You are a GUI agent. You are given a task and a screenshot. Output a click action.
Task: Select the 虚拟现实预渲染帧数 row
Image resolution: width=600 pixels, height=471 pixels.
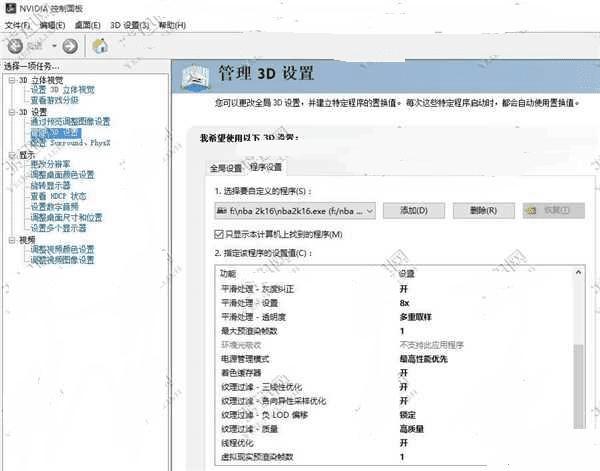click(394, 457)
